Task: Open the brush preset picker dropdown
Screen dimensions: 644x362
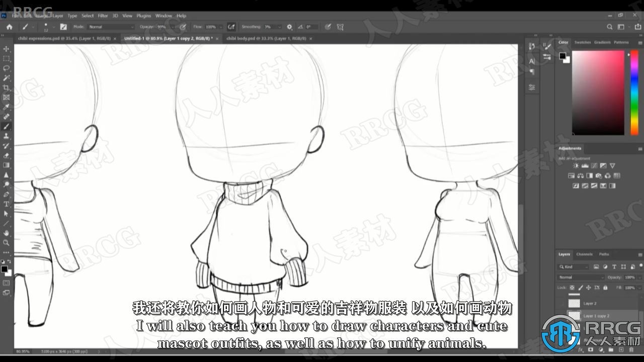Action: point(53,27)
